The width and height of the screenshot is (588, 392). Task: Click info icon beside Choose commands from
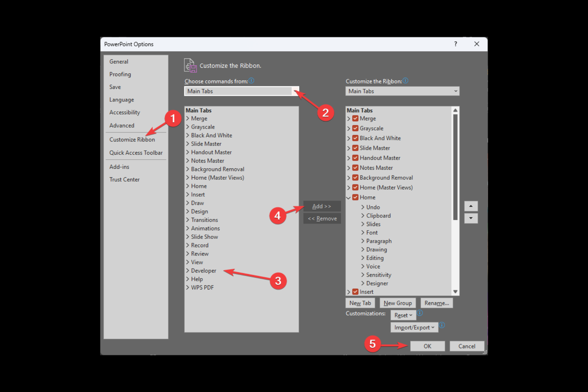click(251, 81)
